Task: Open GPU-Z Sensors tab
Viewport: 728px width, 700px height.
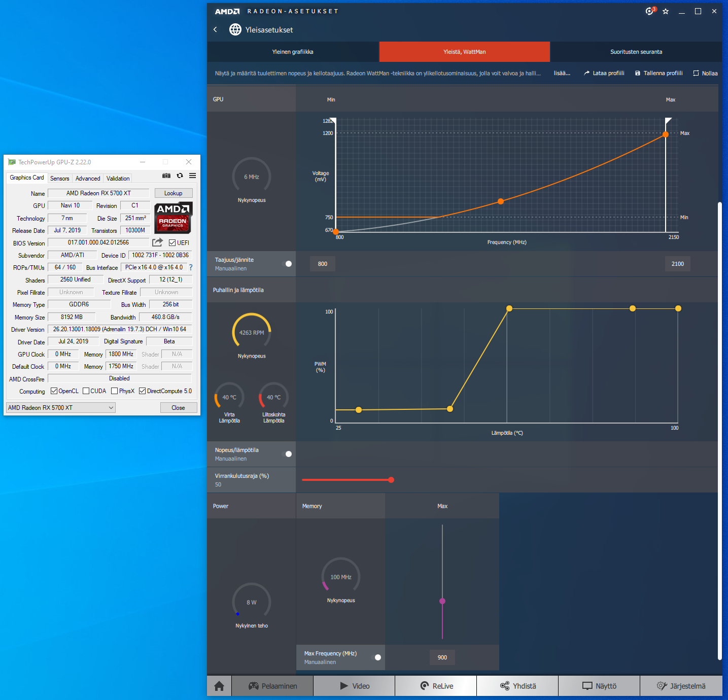Action: coord(60,179)
